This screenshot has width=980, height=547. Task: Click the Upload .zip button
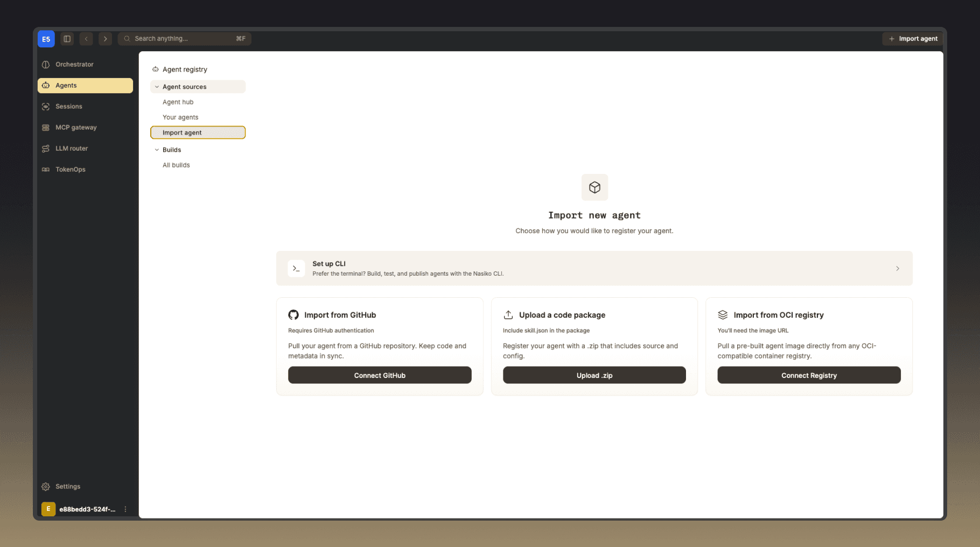point(594,375)
